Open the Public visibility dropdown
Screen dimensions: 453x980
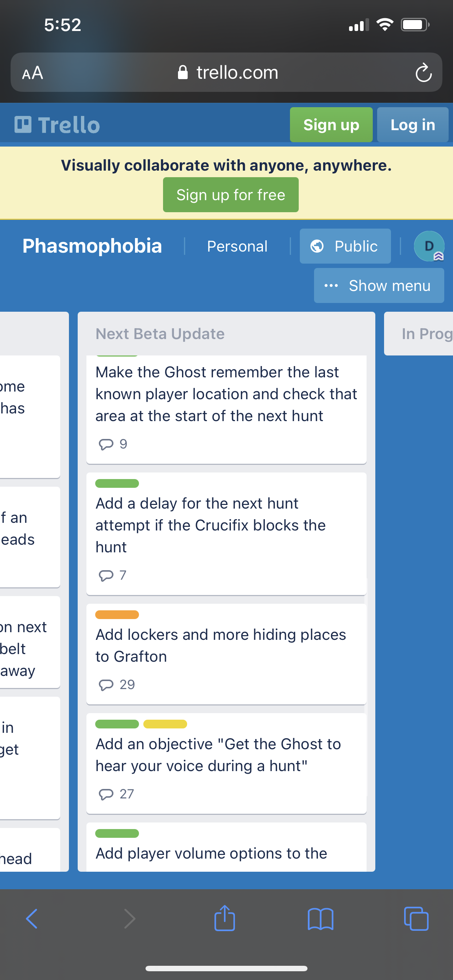point(345,246)
